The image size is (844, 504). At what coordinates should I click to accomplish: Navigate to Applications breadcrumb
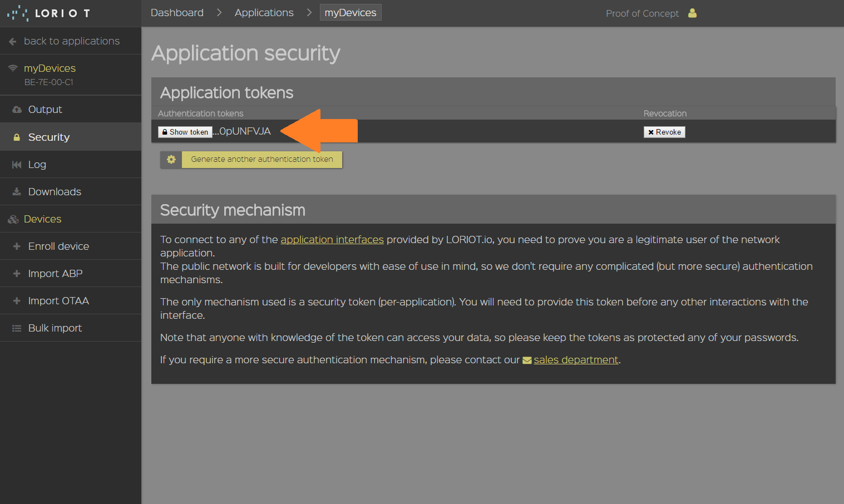(264, 12)
